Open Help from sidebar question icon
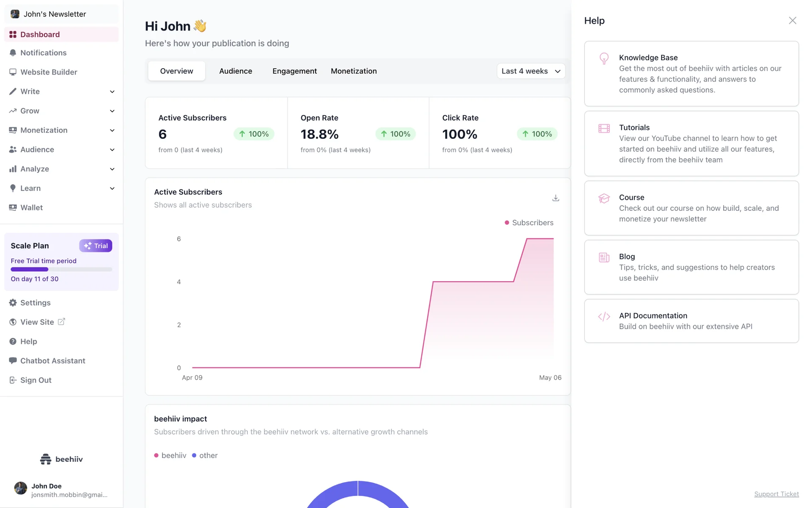 coord(13,342)
